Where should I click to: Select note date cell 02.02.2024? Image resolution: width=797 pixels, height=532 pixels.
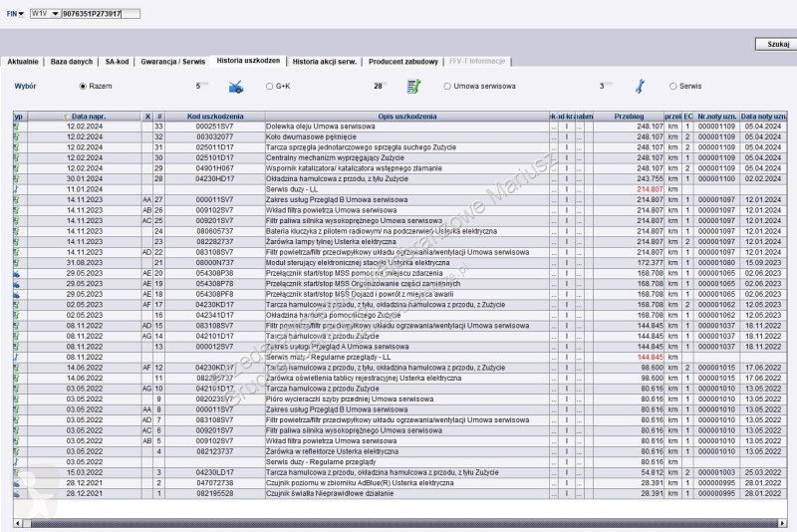(763, 179)
